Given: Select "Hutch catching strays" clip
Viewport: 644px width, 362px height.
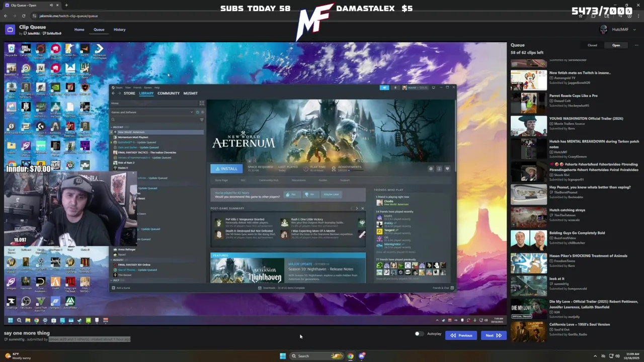Looking at the screenshot, I should click(567, 210).
